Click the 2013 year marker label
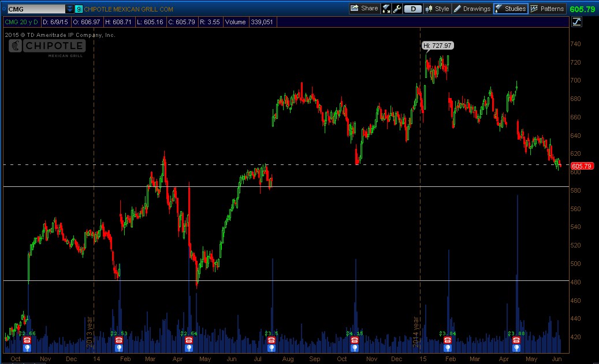The width and height of the screenshot is (599, 364). 90,332
